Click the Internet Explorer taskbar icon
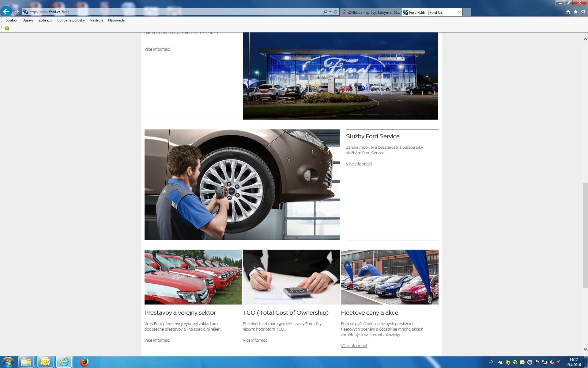This screenshot has height=368, width=588. tap(64, 362)
